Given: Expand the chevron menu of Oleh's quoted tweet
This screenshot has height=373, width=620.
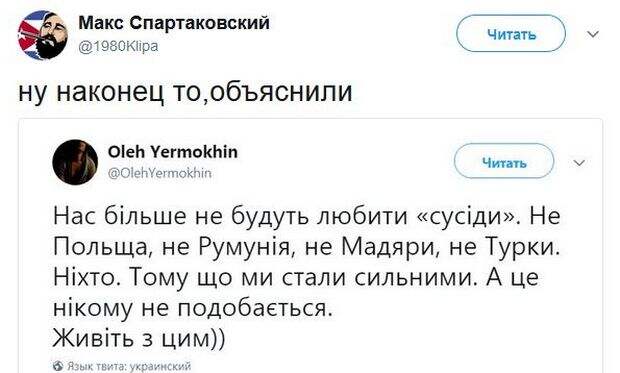Looking at the screenshot, I should tap(579, 163).
